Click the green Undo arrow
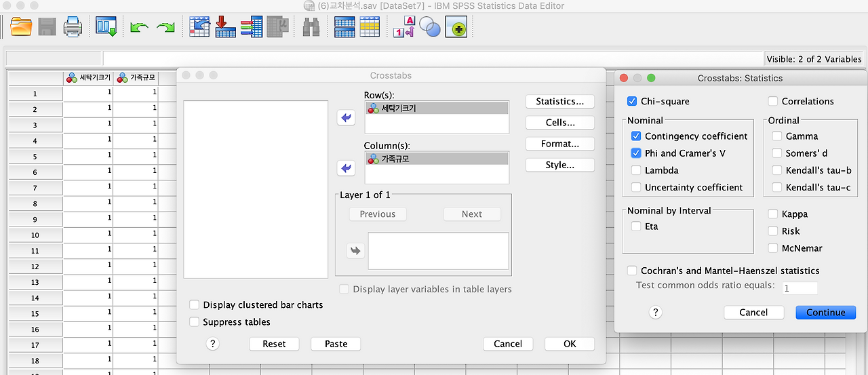The height and width of the screenshot is (375, 868). click(x=140, y=28)
